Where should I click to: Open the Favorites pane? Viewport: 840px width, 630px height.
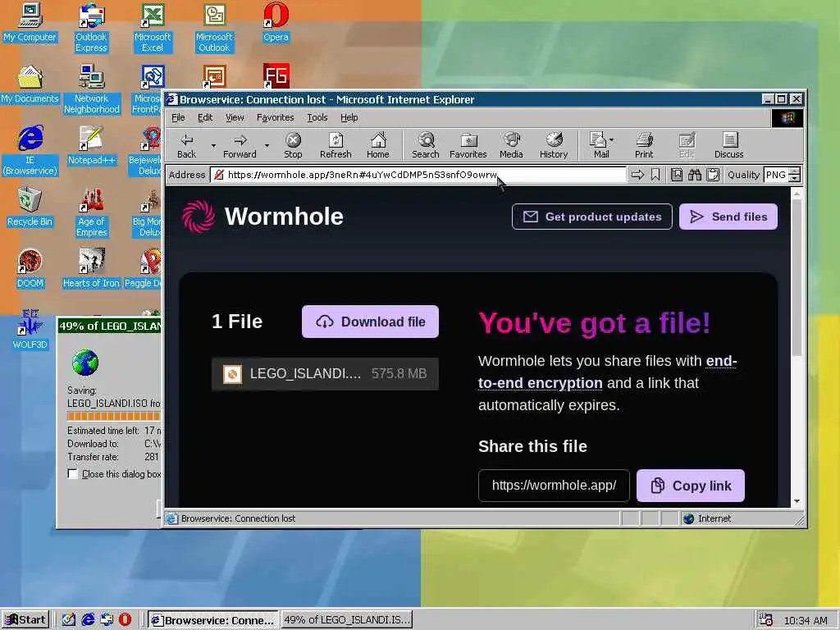click(x=468, y=145)
